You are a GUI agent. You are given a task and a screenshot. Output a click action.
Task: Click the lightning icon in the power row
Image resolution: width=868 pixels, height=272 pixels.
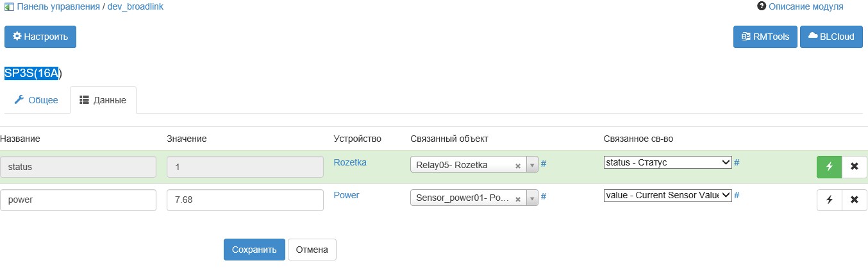coord(829,200)
